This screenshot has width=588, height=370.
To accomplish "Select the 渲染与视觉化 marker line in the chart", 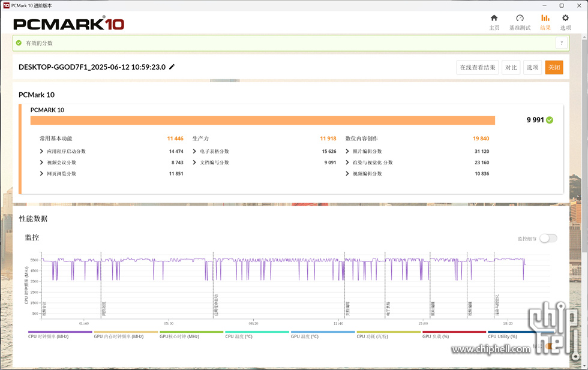I will click(x=494, y=285).
